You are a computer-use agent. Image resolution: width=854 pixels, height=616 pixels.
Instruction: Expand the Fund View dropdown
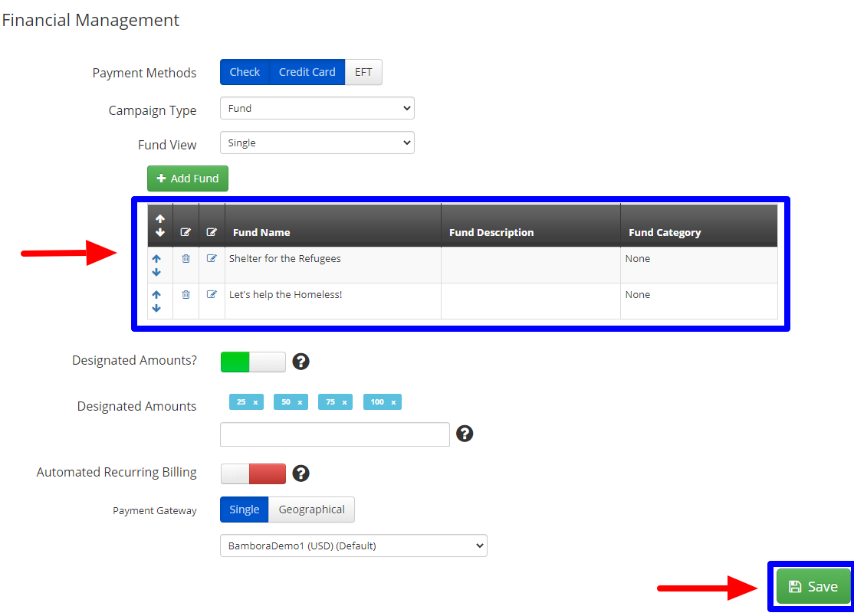click(x=317, y=143)
